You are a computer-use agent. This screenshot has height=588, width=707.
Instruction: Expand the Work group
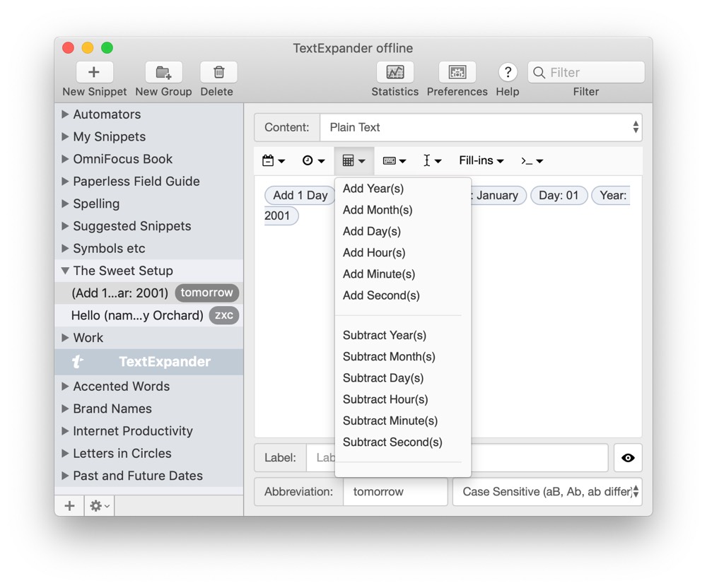tap(65, 338)
